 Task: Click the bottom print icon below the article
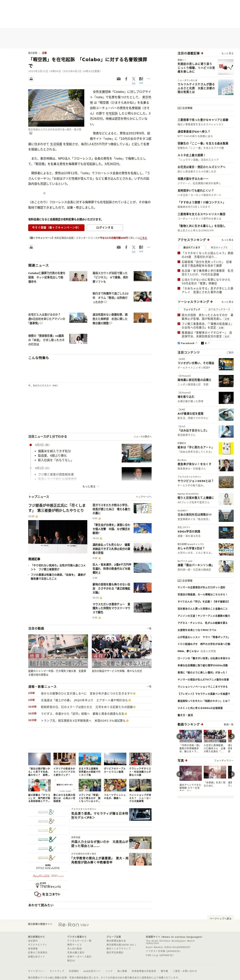[31, 247]
